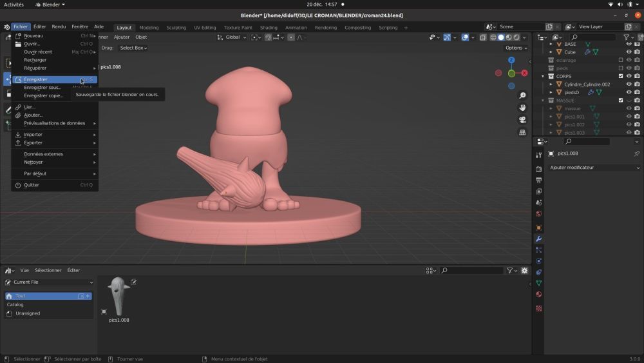Open the Texture properties checker tab
The image size is (644, 363).
pyautogui.click(x=538, y=308)
